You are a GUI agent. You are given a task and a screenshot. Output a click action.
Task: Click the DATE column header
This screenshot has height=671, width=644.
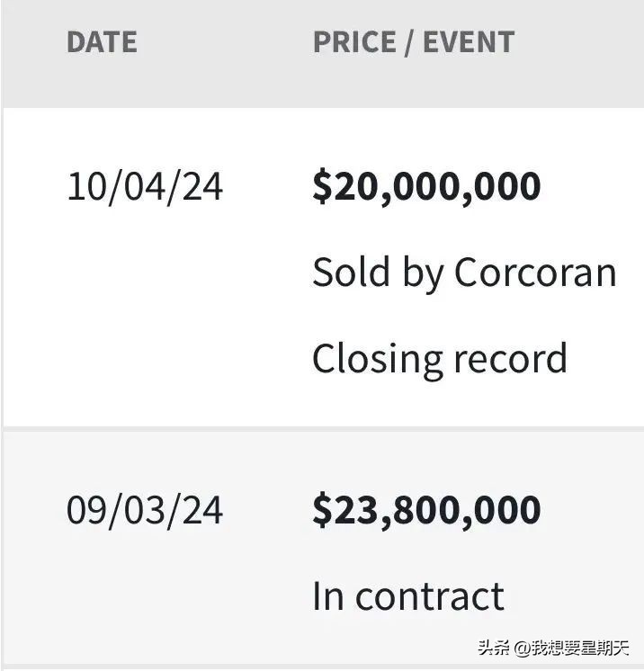102,42
